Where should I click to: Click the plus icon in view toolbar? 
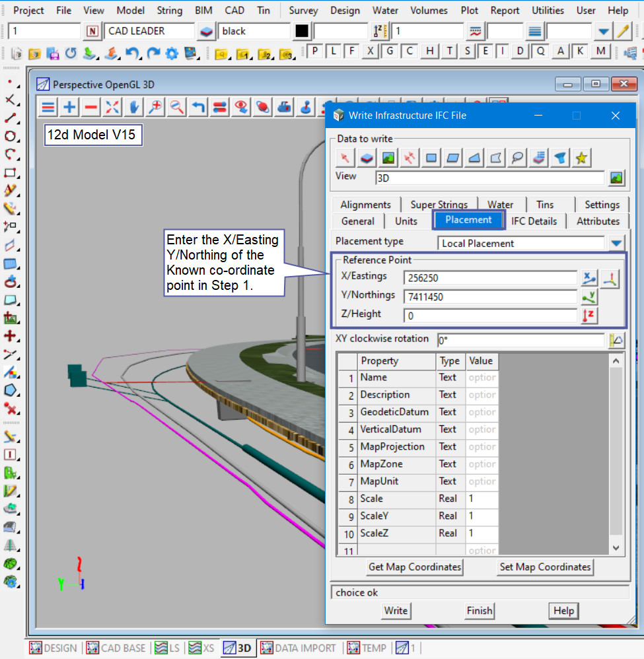coord(69,107)
